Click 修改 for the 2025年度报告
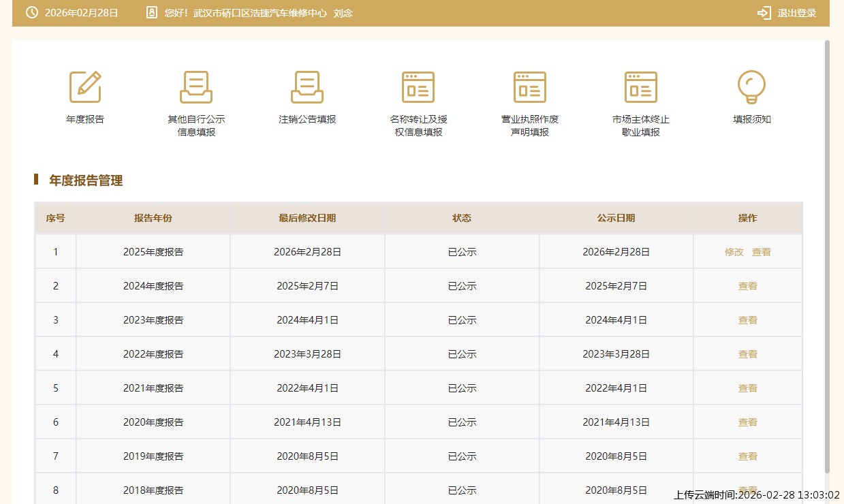The height and width of the screenshot is (504, 844). [x=734, y=252]
